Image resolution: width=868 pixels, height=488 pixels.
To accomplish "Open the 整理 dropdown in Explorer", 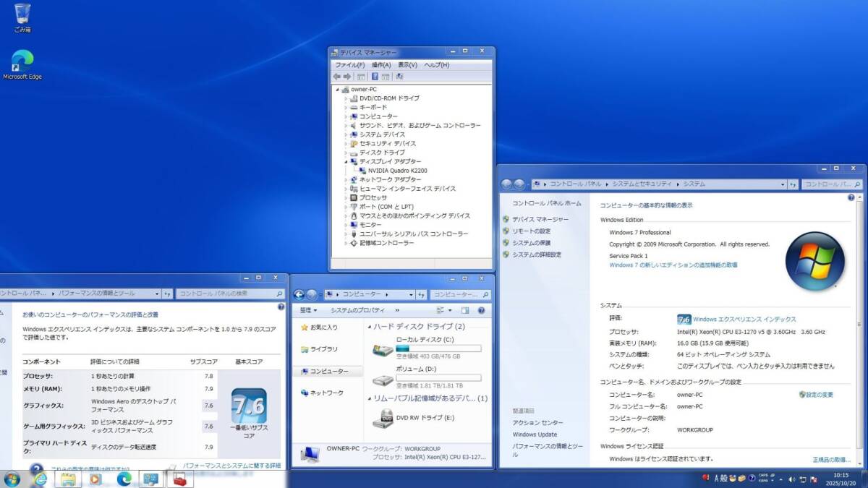I will [309, 310].
